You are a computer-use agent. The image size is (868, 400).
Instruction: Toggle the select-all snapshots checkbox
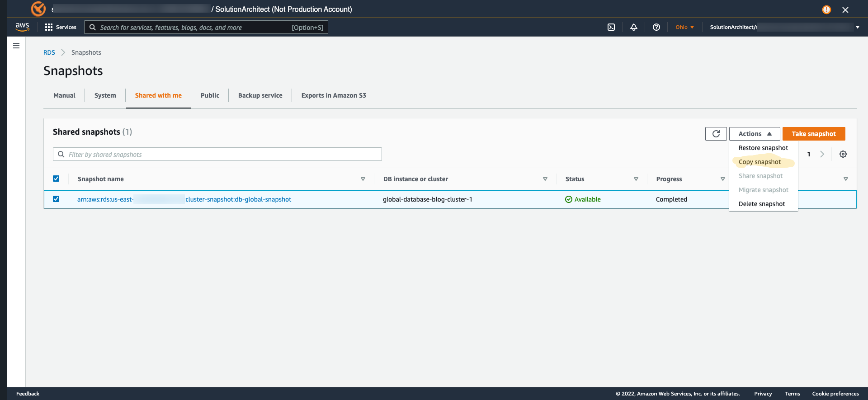(x=56, y=179)
